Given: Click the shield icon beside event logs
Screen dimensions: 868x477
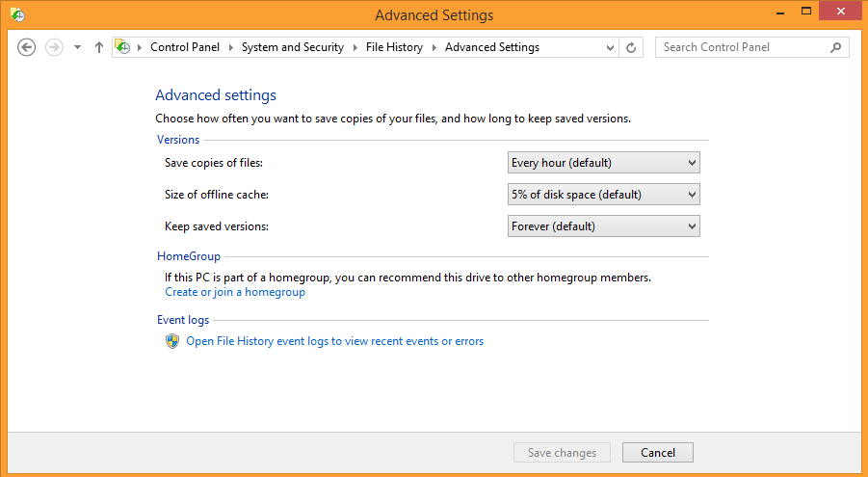Looking at the screenshot, I should [x=172, y=341].
